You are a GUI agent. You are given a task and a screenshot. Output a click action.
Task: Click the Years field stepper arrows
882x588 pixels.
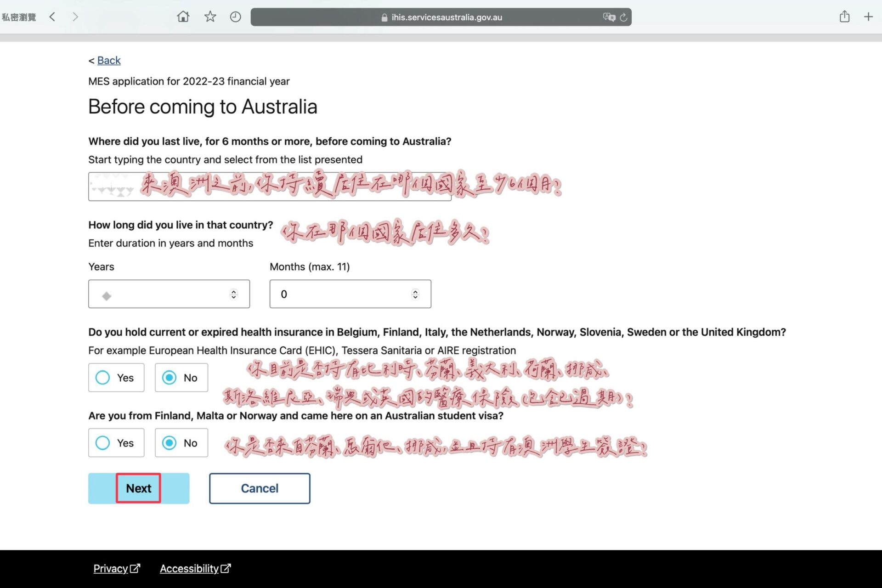point(233,294)
